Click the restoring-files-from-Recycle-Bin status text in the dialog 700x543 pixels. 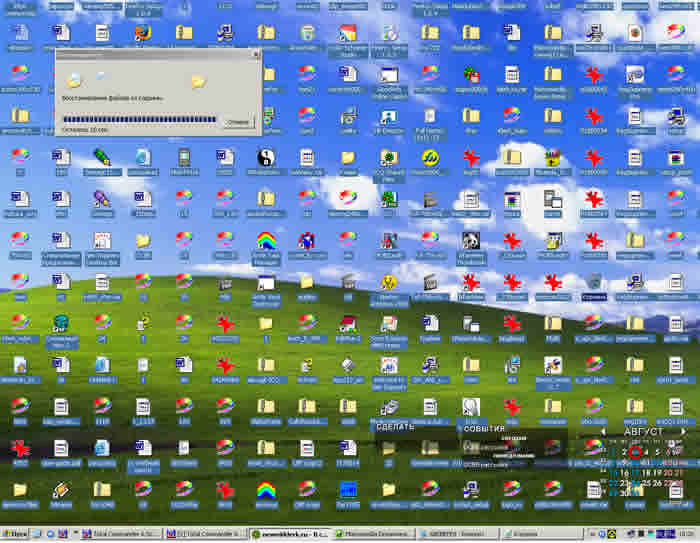pyautogui.click(x=112, y=98)
